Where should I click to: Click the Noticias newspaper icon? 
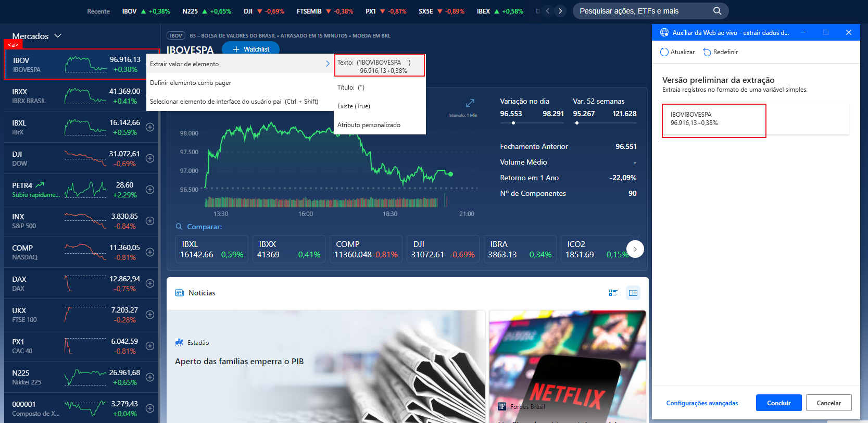point(180,293)
